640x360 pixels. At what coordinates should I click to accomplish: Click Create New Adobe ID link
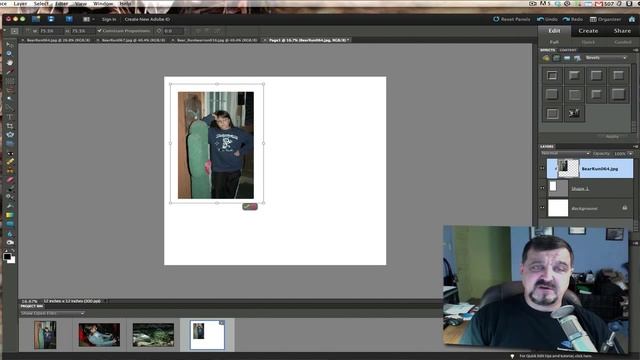tap(147, 19)
